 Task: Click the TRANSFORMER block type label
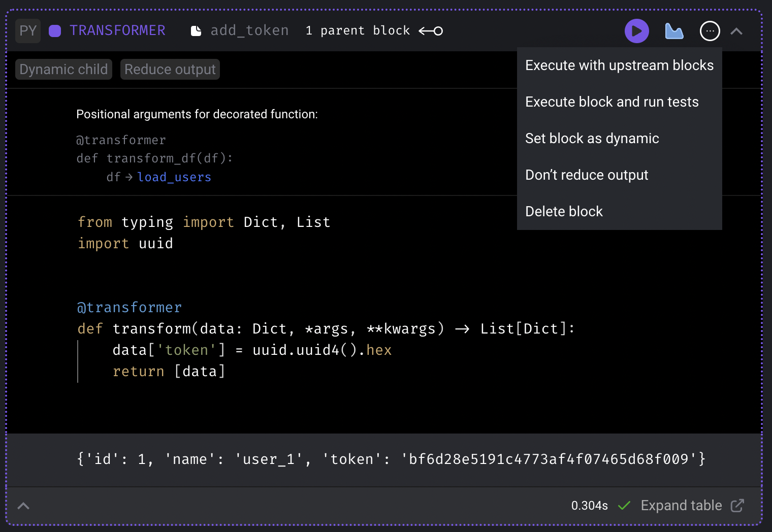(117, 30)
